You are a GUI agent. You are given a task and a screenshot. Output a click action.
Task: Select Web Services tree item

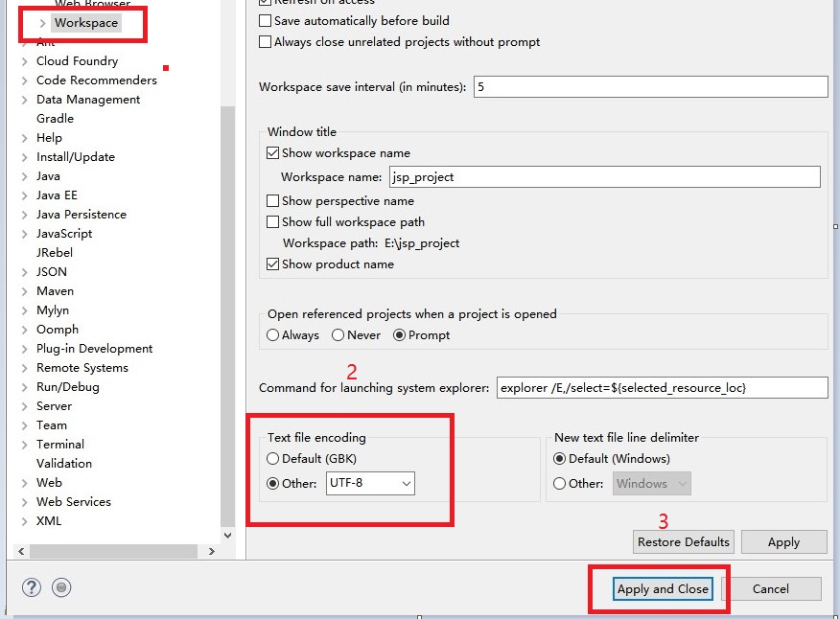[74, 502]
